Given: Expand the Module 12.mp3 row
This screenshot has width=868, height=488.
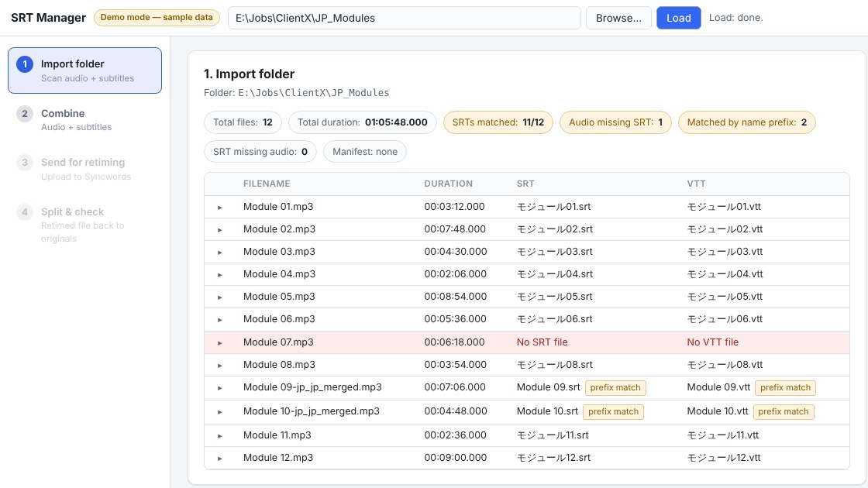Looking at the screenshot, I should point(220,458).
